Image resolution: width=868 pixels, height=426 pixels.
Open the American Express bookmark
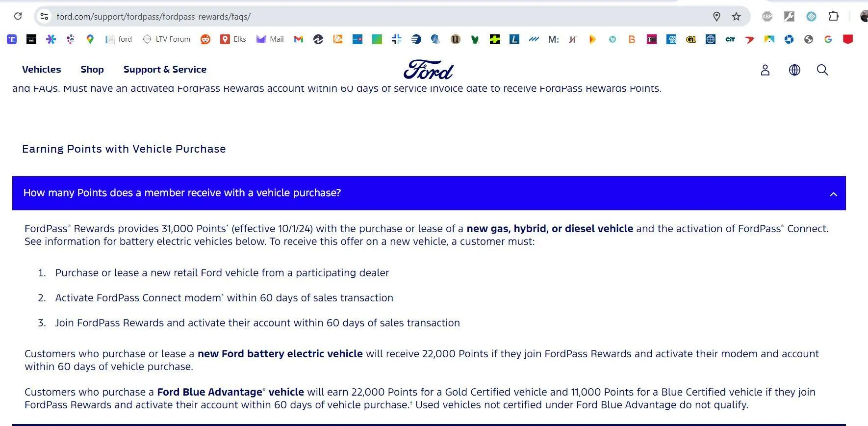tap(671, 39)
